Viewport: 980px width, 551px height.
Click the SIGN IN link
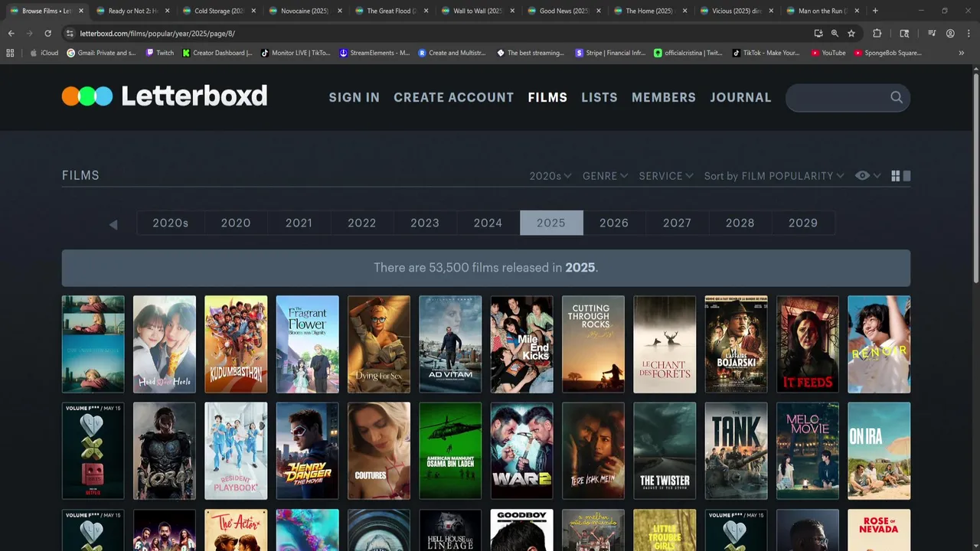(354, 97)
